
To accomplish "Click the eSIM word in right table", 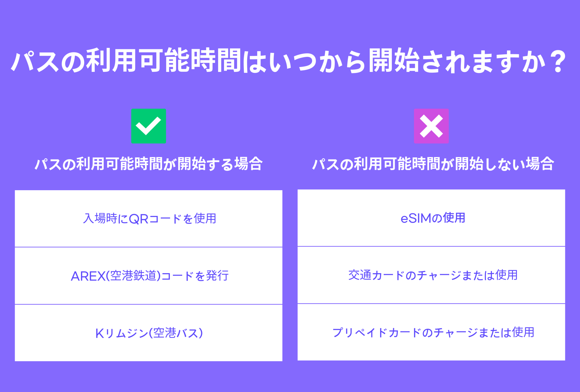I will tap(415, 218).
